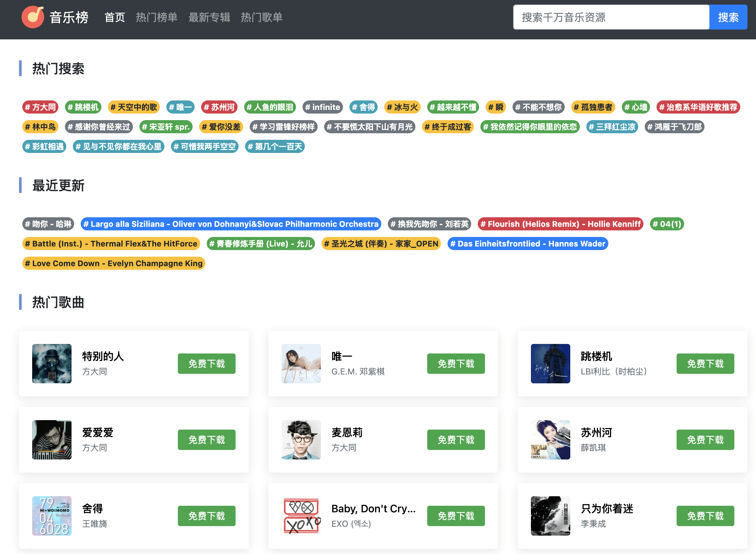Viewport: 756px width, 554px height.
Task: Select the # 冰与火 tag
Action: tap(402, 107)
